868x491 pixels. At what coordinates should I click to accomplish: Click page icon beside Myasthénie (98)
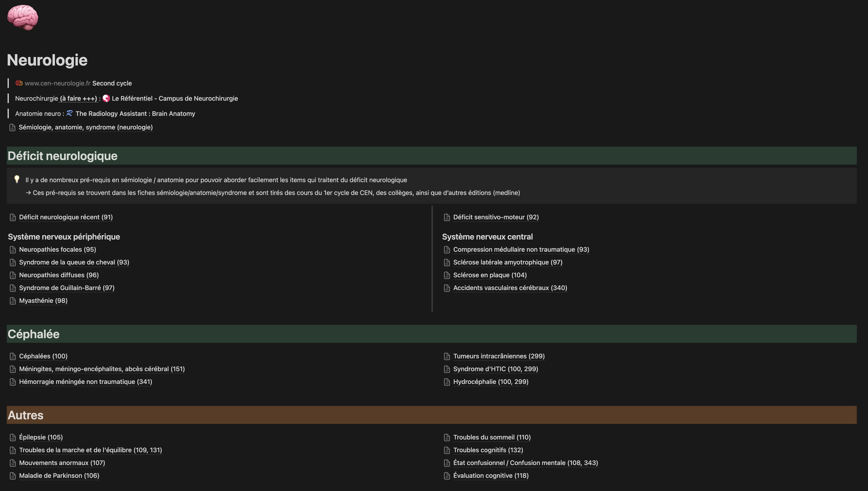tap(13, 301)
